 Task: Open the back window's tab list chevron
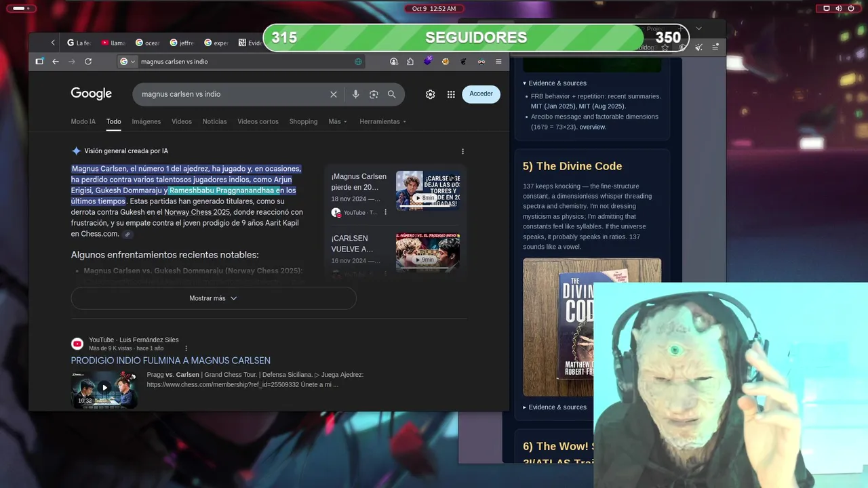[x=698, y=28]
